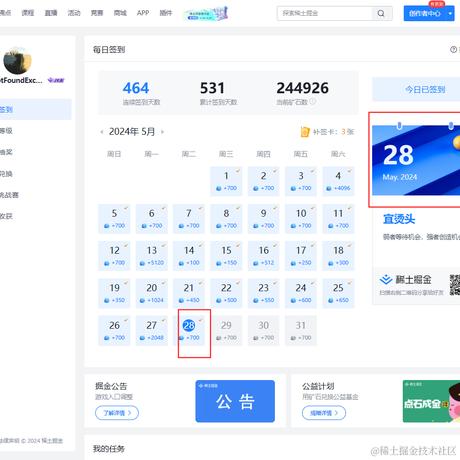
Task: Open 直播 in top navigation
Action: (x=51, y=13)
